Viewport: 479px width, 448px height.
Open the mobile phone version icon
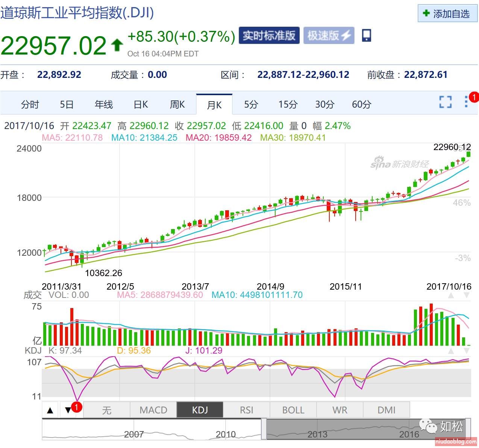click(366, 35)
